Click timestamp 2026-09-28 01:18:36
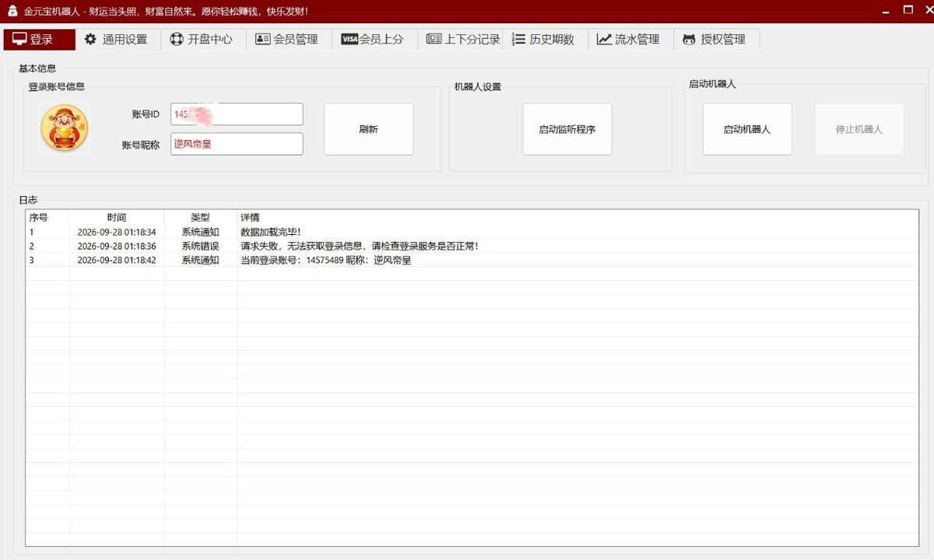Screen dimensions: 934x560 pos(117,246)
